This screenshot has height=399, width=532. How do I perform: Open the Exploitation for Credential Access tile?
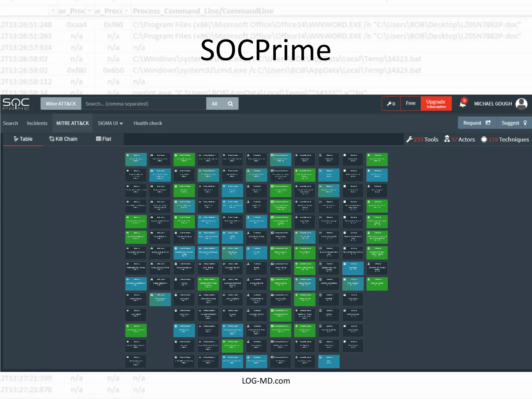(184, 253)
